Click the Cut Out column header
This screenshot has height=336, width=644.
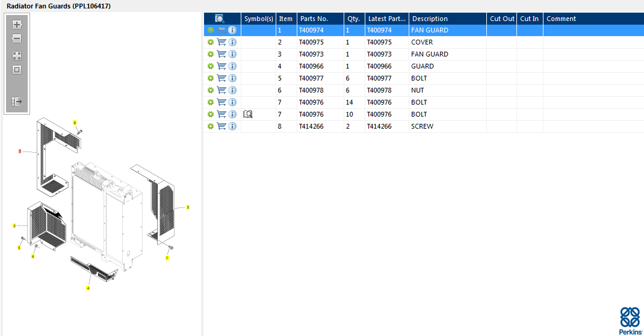pyautogui.click(x=502, y=19)
